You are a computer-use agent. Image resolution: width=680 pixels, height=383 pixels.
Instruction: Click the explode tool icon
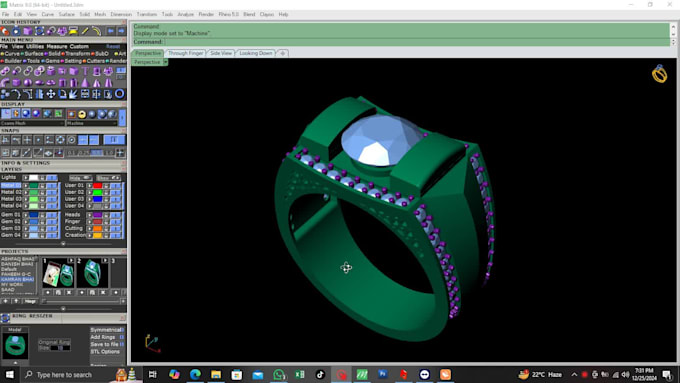(x=73, y=94)
